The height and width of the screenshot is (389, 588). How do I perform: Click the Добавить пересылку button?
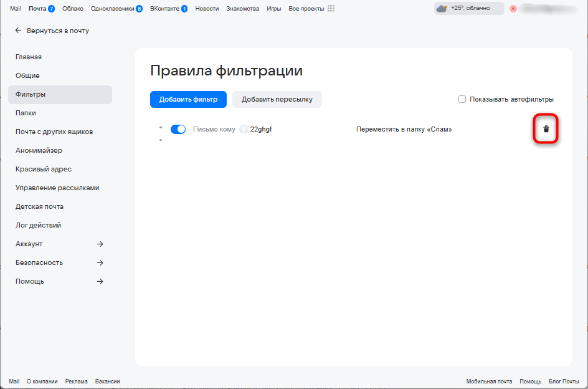coord(277,100)
